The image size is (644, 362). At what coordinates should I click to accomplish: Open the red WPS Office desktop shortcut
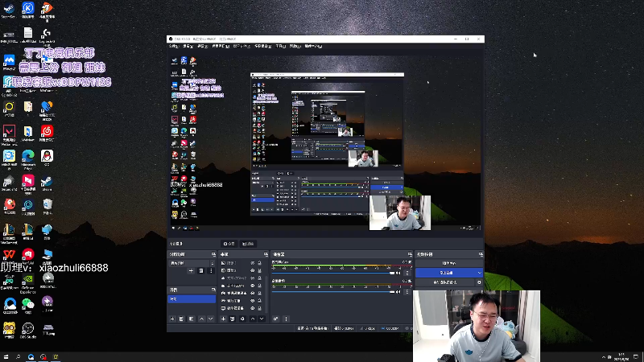coord(9,257)
